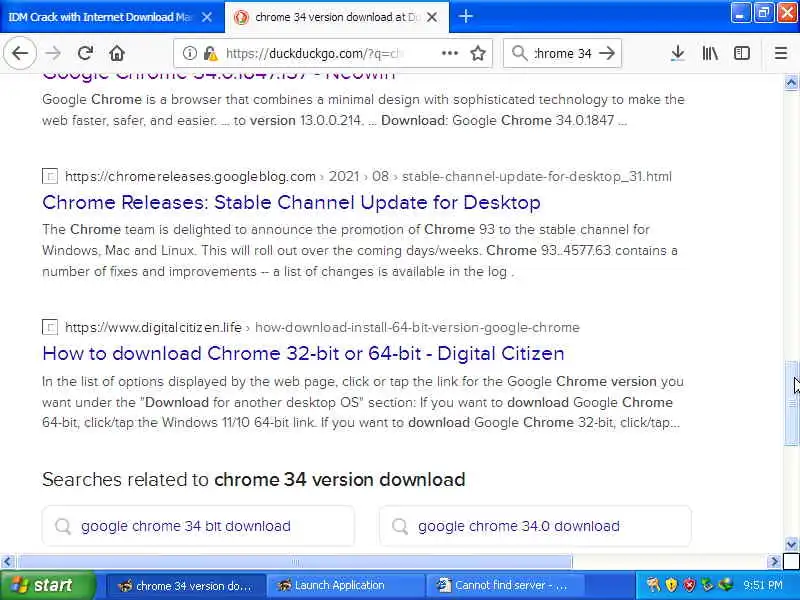
Task: Click the Searches related to heading text
Action: click(x=253, y=480)
